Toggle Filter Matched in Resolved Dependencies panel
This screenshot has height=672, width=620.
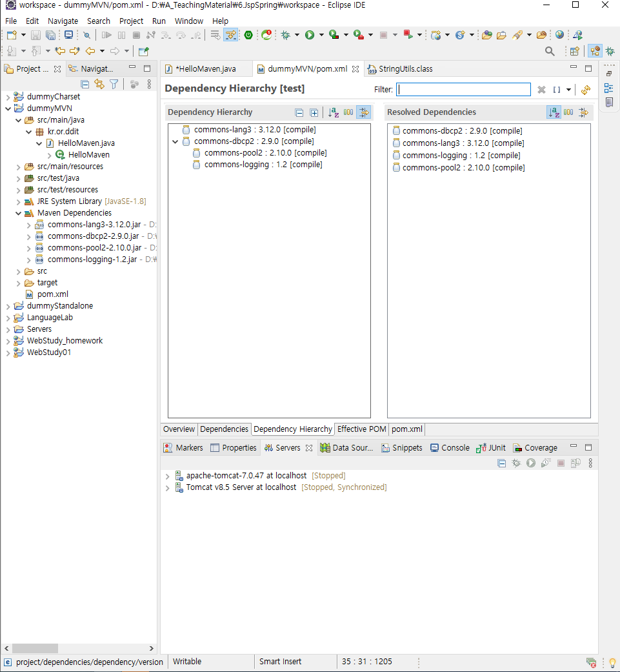click(584, 112)
